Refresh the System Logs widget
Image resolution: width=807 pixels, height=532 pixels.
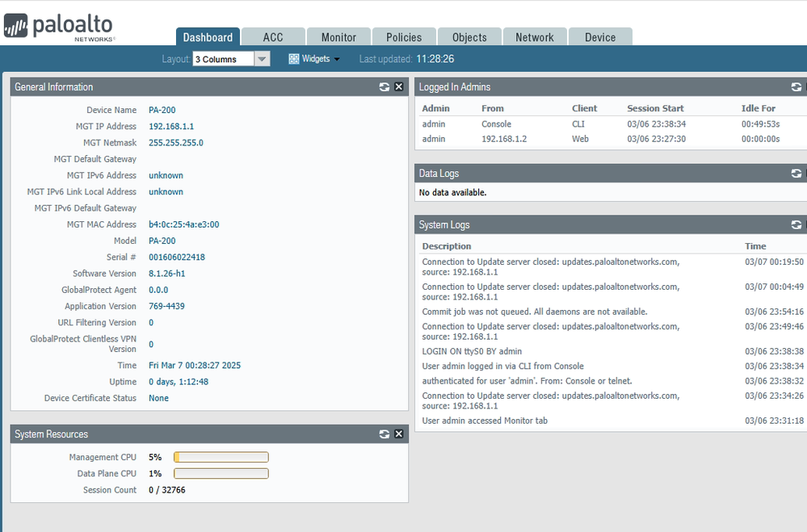(x=796, y=225)
